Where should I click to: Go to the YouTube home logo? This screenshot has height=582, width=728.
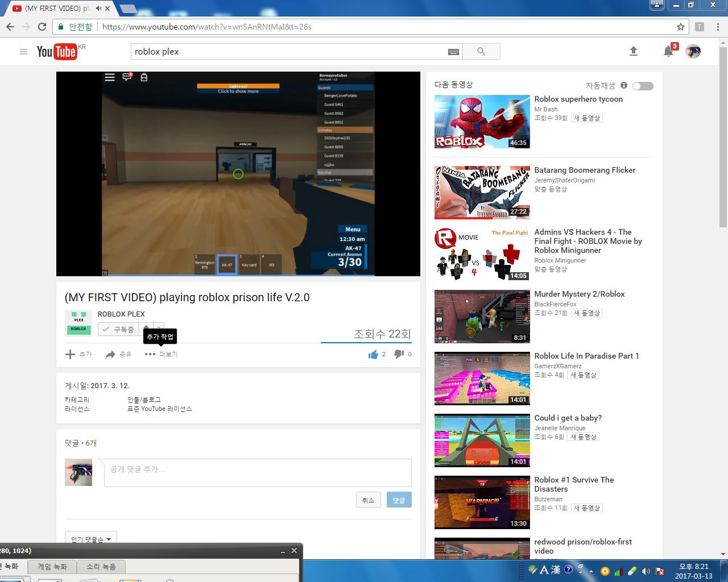pos(57,52)
